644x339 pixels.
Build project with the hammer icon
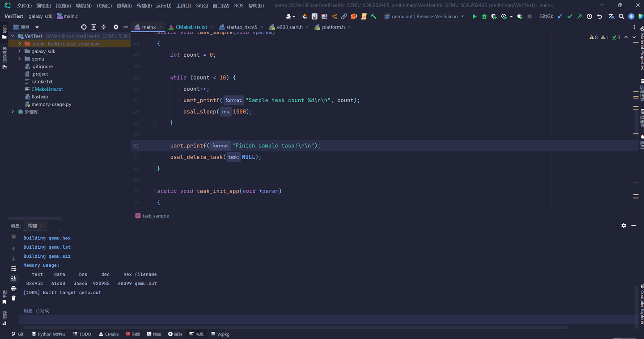coord(373,17)
